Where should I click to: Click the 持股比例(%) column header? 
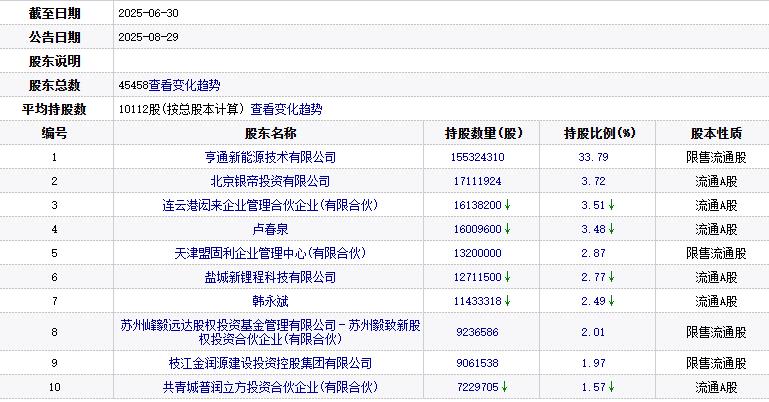599,133
